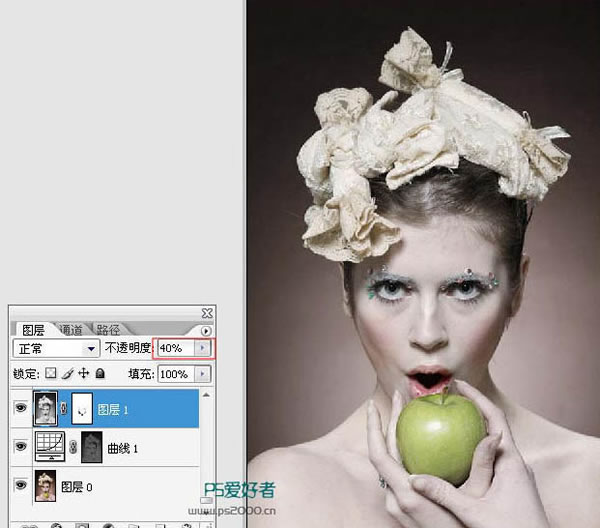Viewport: 600px width, 528px height.
Task: Toggle visibility of 曲线 1 layer
Action: coord(21,448)
